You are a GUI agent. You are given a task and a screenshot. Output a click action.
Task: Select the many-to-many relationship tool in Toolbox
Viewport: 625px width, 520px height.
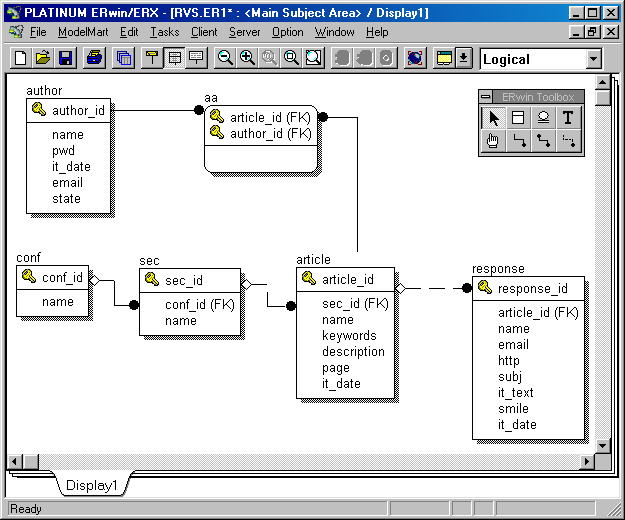pos(543,141)
